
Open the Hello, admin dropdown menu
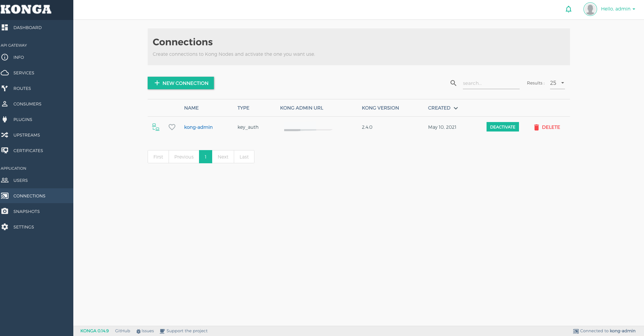tap(618, 9)
